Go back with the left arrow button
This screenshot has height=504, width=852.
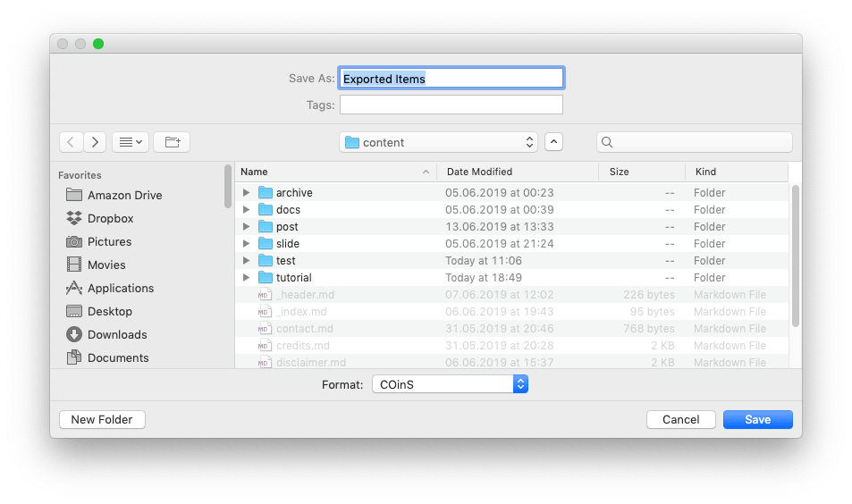point(72,142)
